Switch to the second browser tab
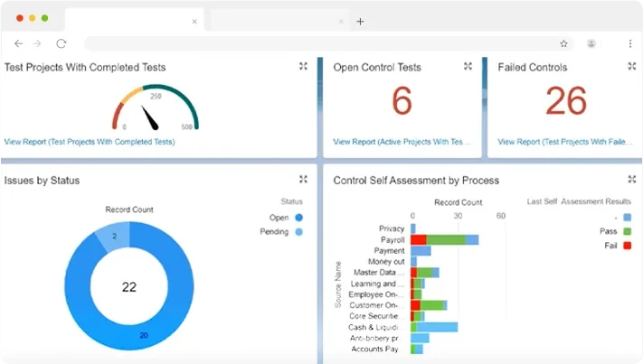The image size is (643, 364). [276, 21]
